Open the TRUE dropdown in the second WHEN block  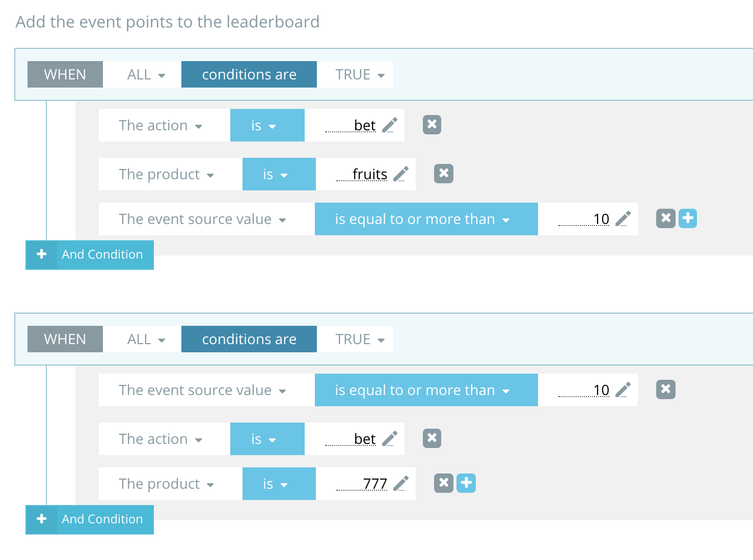click(355, 339)
